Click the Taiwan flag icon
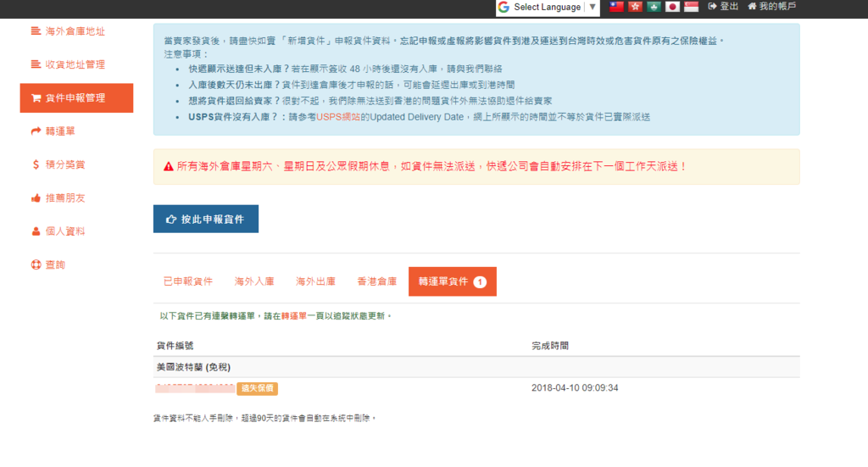 (616, 7)
